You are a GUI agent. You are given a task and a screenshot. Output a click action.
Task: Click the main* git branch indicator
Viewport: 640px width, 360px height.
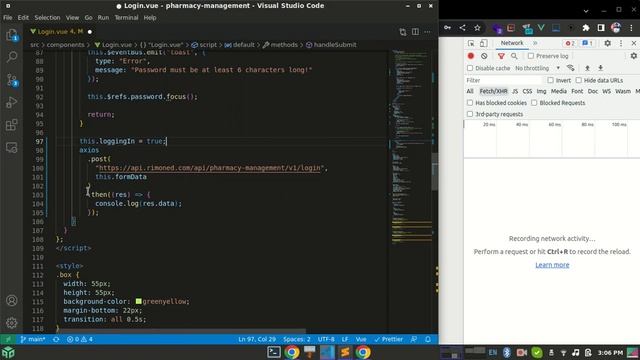point(33,339)
